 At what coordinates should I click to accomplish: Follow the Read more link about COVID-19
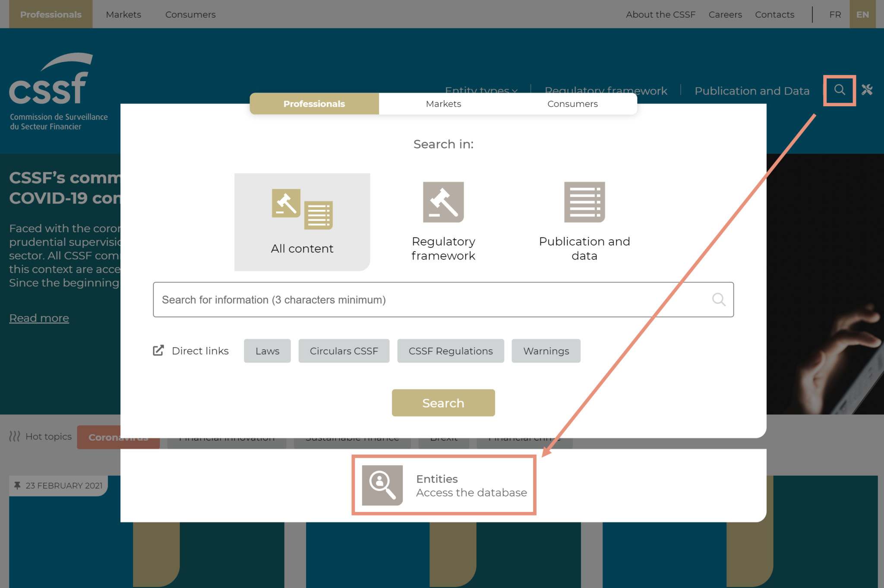click(39, 318)
